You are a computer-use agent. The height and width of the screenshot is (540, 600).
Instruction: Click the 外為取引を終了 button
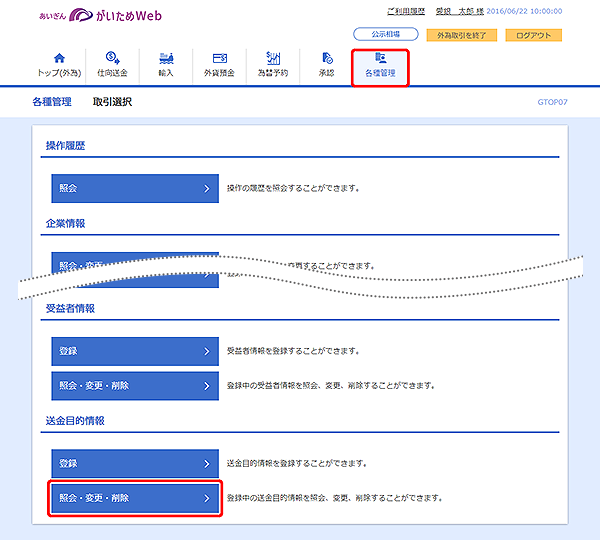[461, 35]
